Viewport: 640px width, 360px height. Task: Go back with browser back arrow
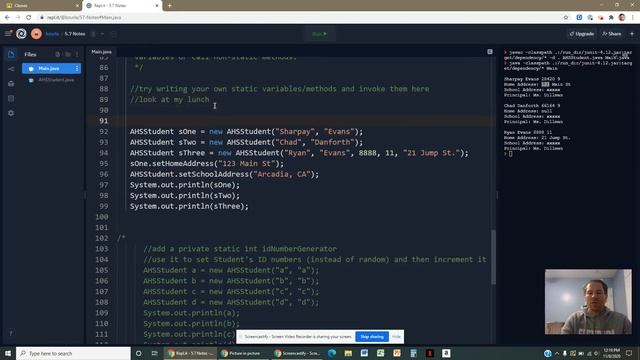[x=7, y=18]
